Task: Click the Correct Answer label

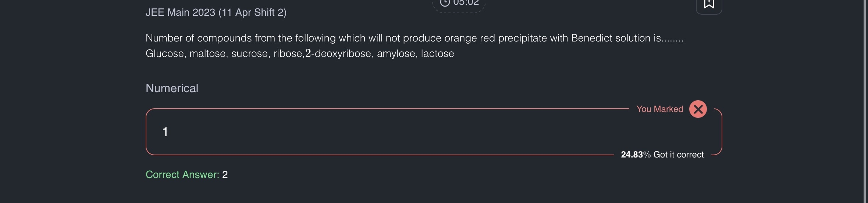Action: (x=182, y=175)
